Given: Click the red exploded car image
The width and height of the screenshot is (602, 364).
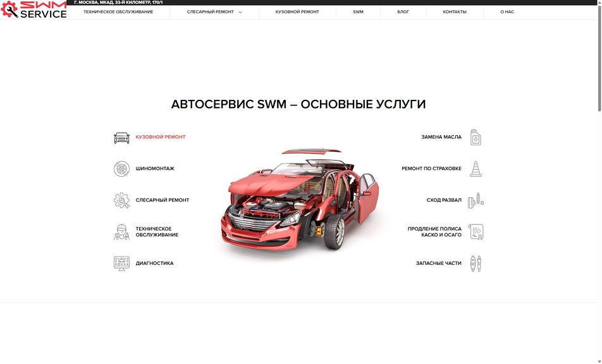Looking at the screenshot, I should coord(300,200).
